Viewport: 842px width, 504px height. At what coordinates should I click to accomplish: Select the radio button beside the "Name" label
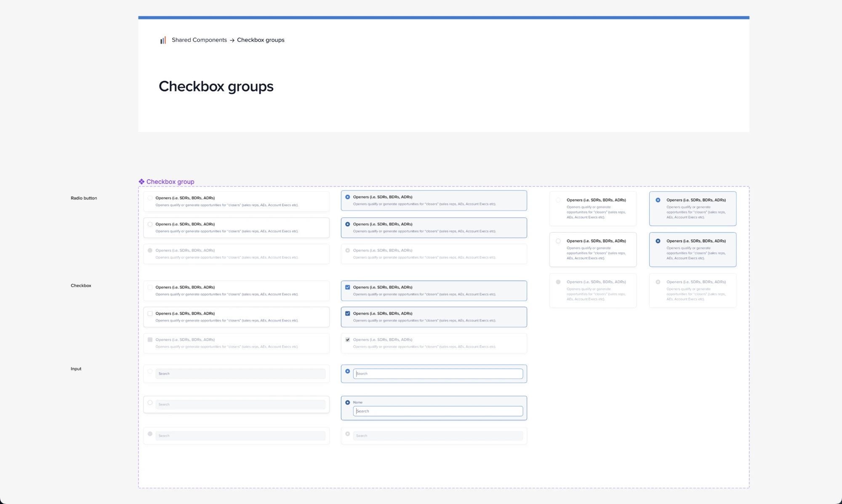tap(347, 403)
